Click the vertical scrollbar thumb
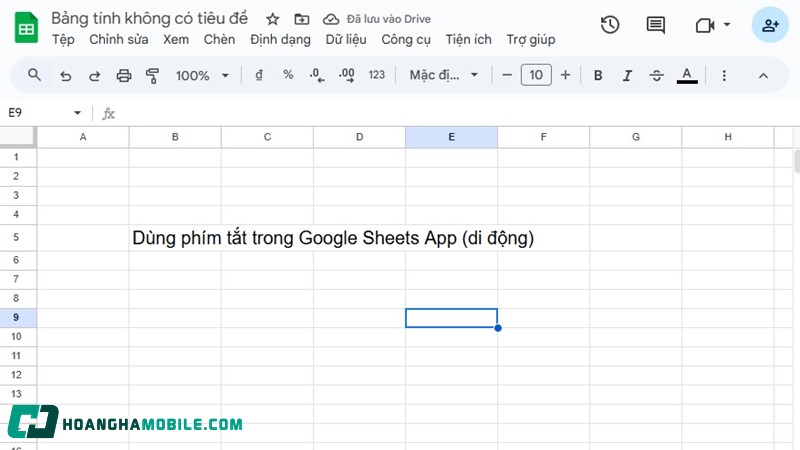The width and height of the screenshot is (800, 450). click(797, 161)
